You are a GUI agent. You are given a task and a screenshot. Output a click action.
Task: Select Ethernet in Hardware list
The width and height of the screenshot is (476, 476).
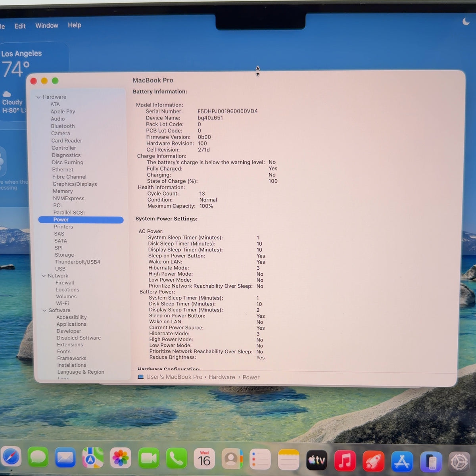click(x=63, y=170)
